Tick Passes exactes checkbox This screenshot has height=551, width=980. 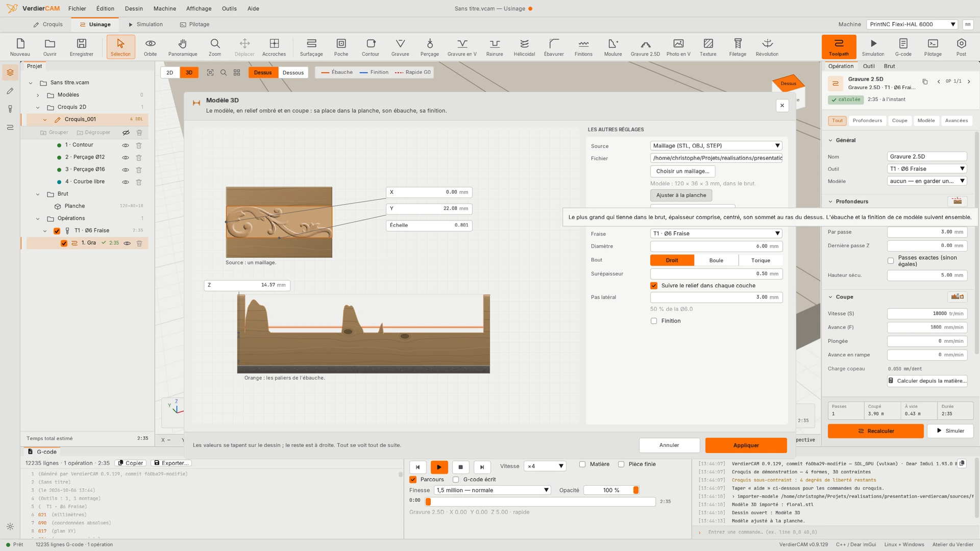tap(891, 261)
